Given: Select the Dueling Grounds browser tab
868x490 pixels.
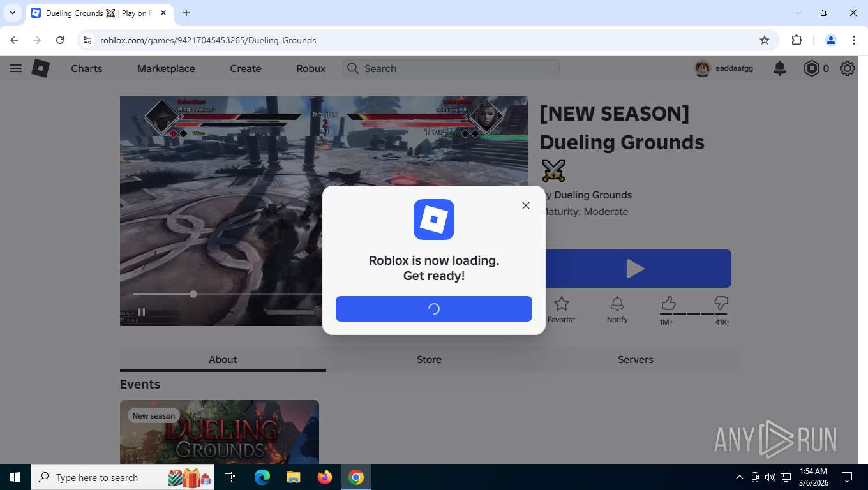Looking at the screenshot, I should pos(100,13).
